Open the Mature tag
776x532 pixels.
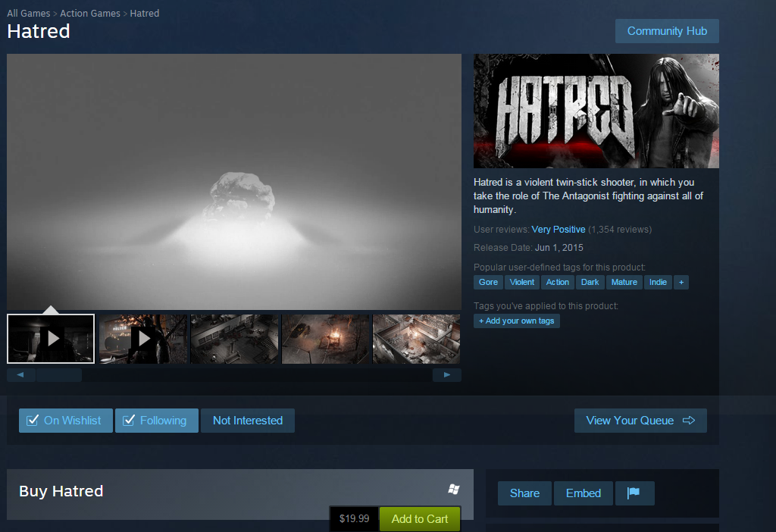point(624,282)
